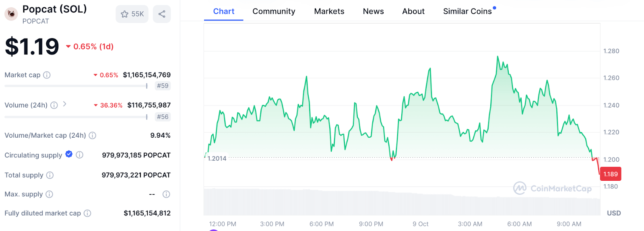This screenshot has height=231, width=644.
Task: Open the Total supply info icon
Action: (50, 175)
